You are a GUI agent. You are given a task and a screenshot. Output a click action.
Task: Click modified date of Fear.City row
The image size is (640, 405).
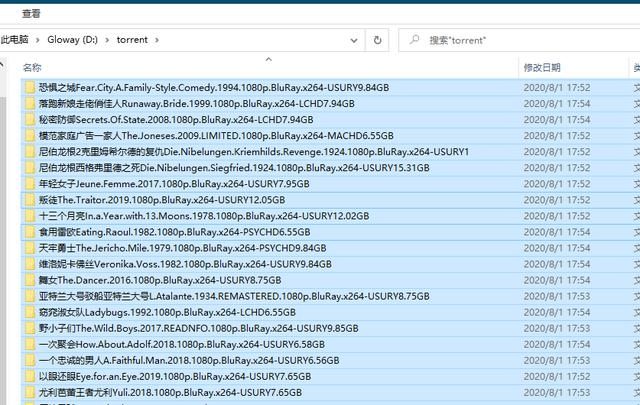557,87
